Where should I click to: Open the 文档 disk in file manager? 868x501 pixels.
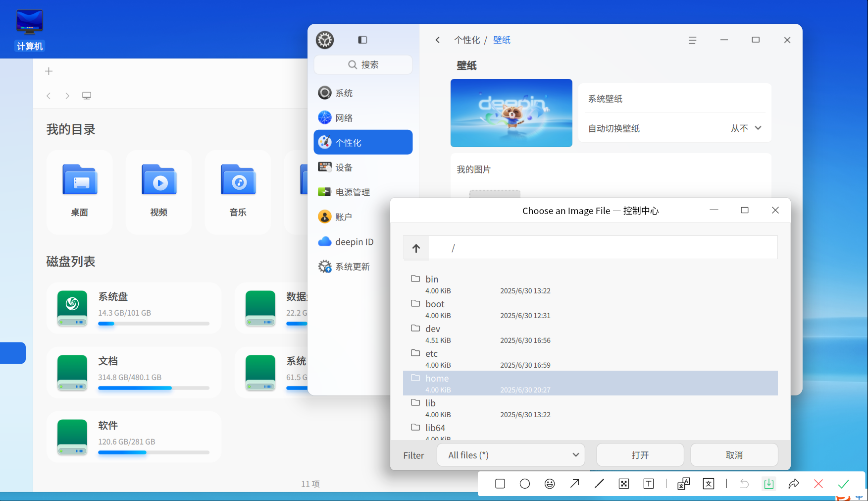coord(134,373)
